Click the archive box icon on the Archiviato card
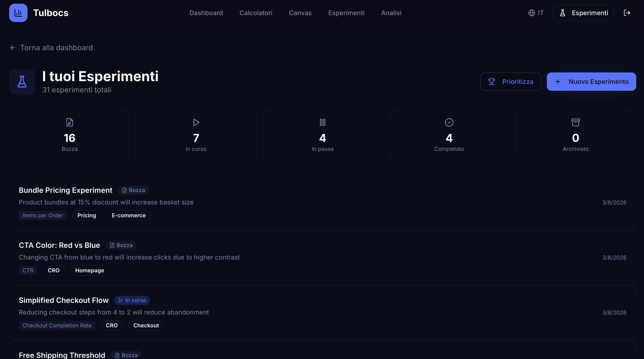The height and width of the screenshot is (359, 644). 575,122
